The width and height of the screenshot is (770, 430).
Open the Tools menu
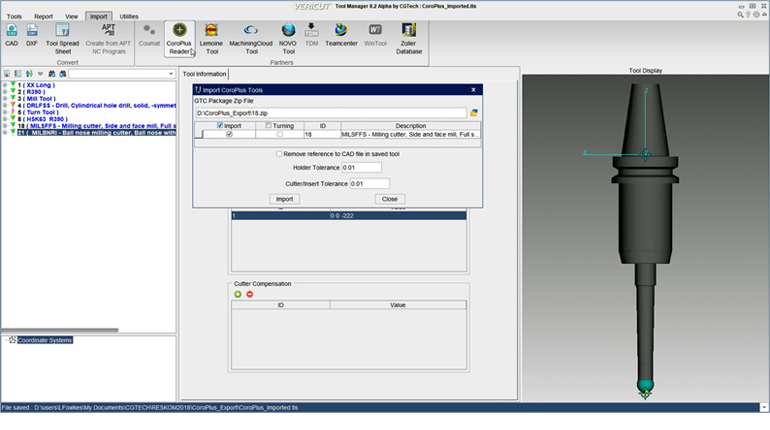coord(14,16)
